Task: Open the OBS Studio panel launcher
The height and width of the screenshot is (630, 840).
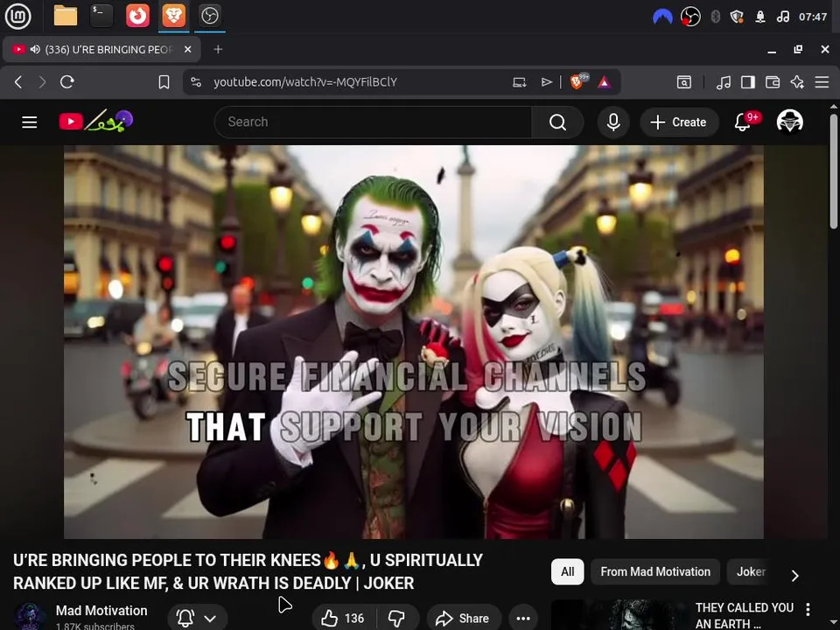Action: pos(209,16)
